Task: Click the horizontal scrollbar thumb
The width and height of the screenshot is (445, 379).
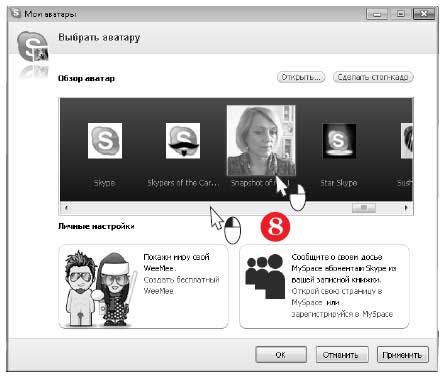Action: click(364, 208)
